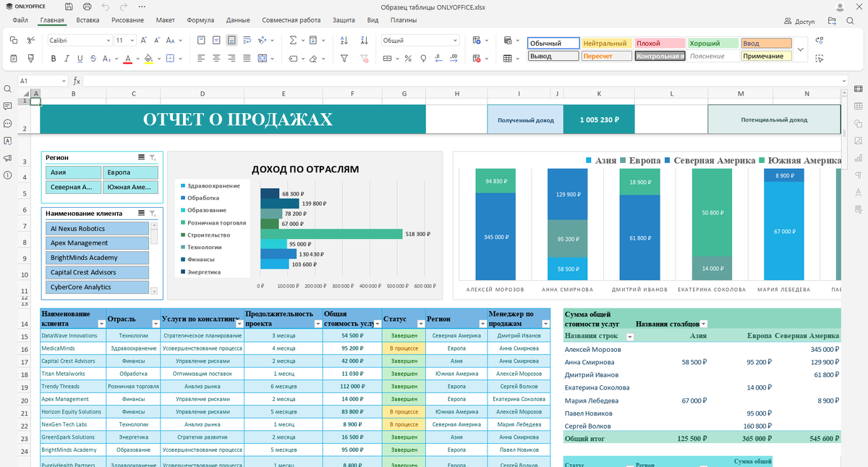This screenshot has width=868, height=467.
Task: Open the Calibri font name dropdown
Action: click(109, 41)
